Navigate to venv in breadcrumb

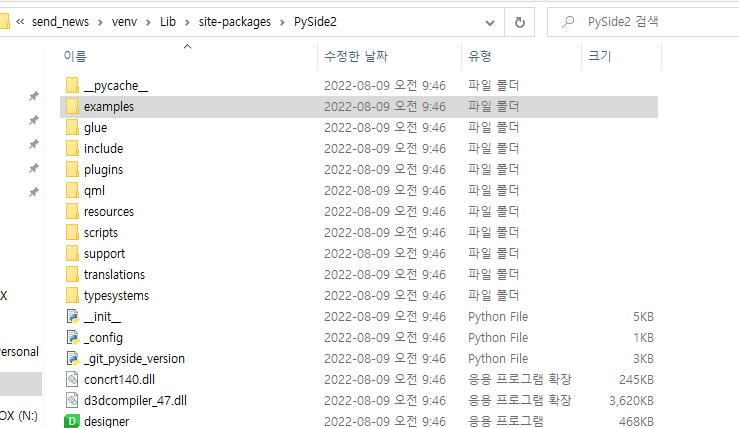pyautogui.click(x=124, y=22)
